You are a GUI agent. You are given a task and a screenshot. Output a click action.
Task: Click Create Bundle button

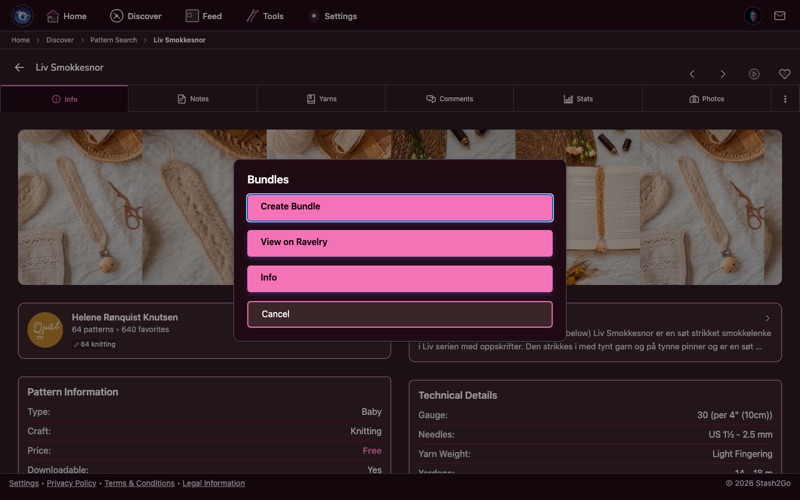(400, 207)
